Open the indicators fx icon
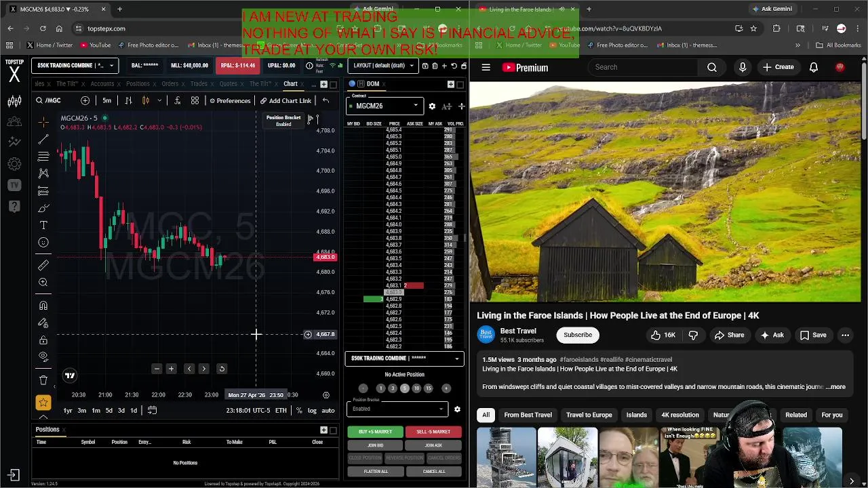868x488 pixels. coord(177,101)
